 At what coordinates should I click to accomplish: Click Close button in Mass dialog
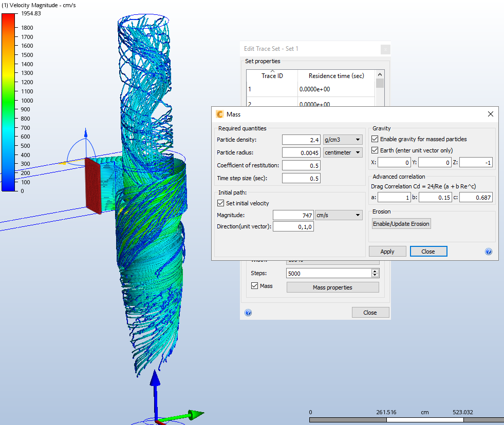(x=428, y=252)
